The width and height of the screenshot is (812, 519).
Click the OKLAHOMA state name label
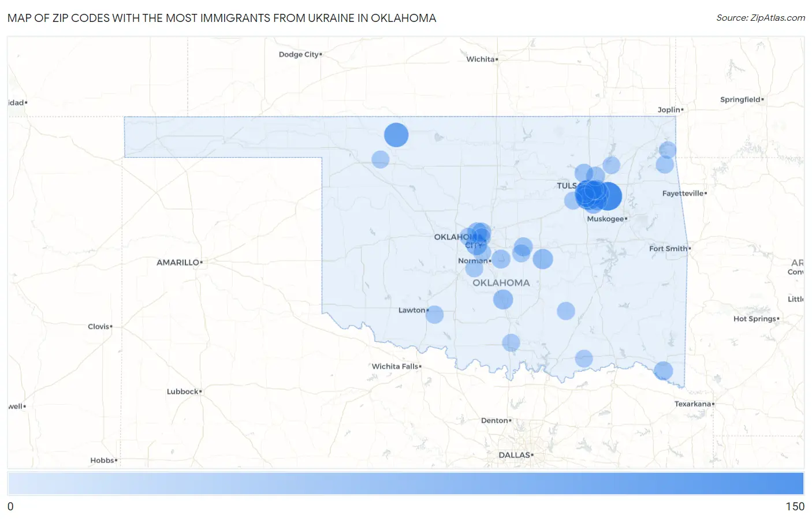501,283
